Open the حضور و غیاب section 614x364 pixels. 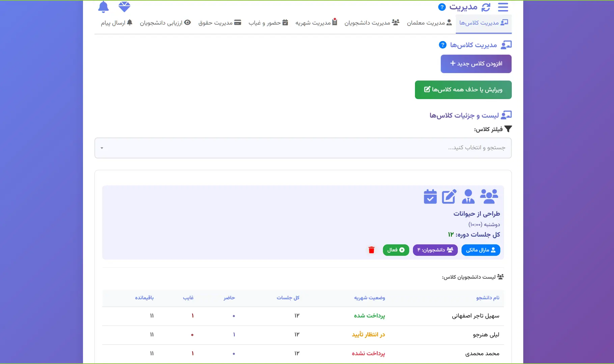click(268, 23)
